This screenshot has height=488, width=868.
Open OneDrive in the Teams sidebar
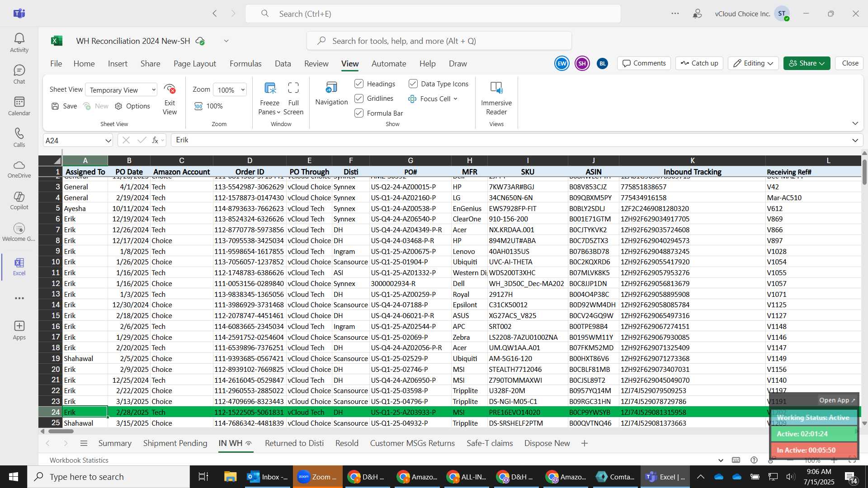pyautogui.click(x=19, y=169)
